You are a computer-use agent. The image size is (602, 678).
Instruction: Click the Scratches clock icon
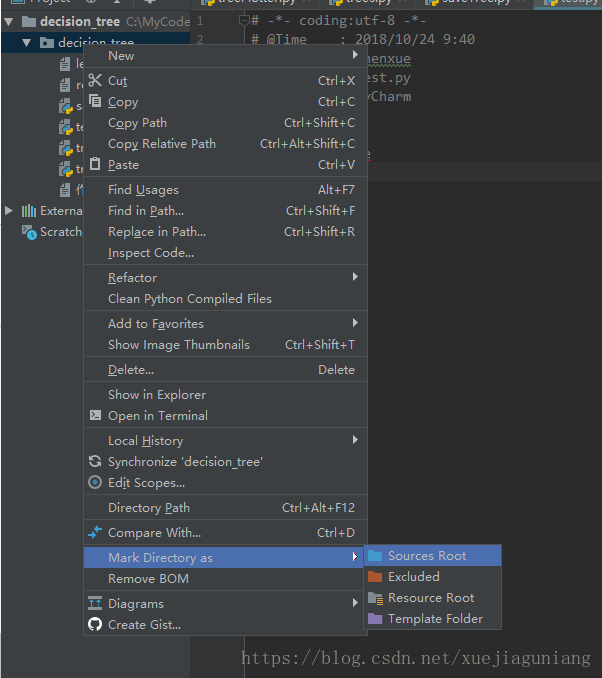pos(29,232)
